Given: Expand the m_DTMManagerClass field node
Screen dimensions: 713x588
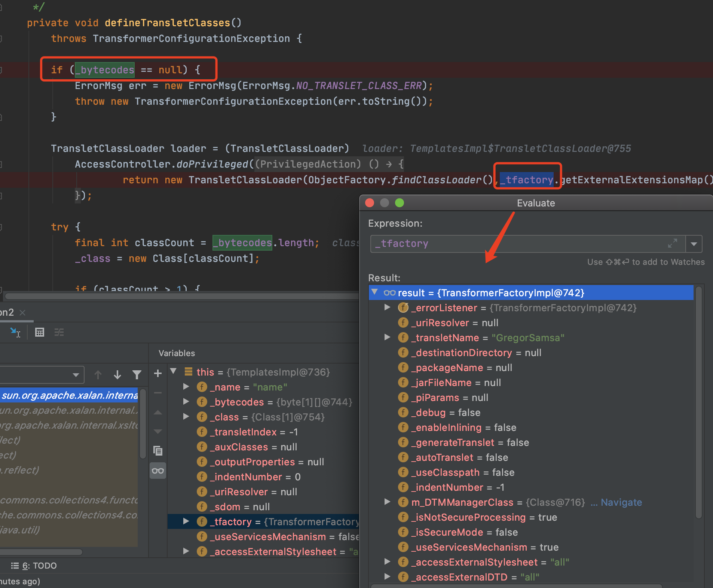Looking at the screenshot, I should (x=388, y=502).
